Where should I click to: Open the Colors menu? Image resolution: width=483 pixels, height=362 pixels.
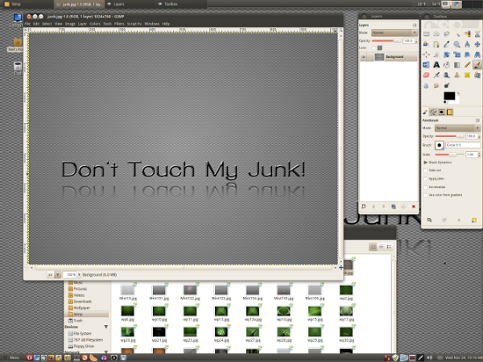pyautogui.click(x=95, y=24)
